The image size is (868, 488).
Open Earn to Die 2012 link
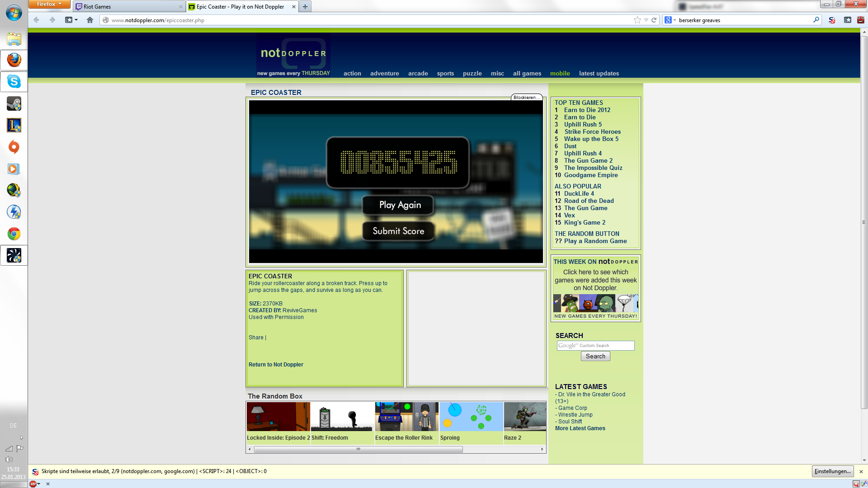pyautogui.click(x=587, y=110)
